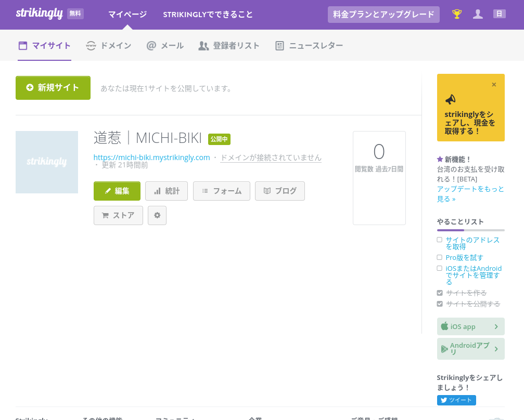The image size is (524, 420).
Task: Open site settings gear button
Action: [157, 215]
